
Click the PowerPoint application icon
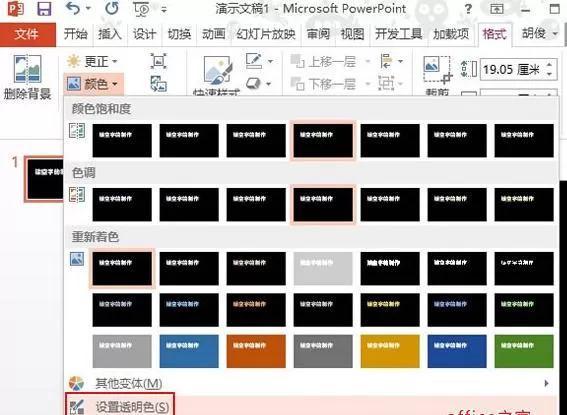point(16,9)
